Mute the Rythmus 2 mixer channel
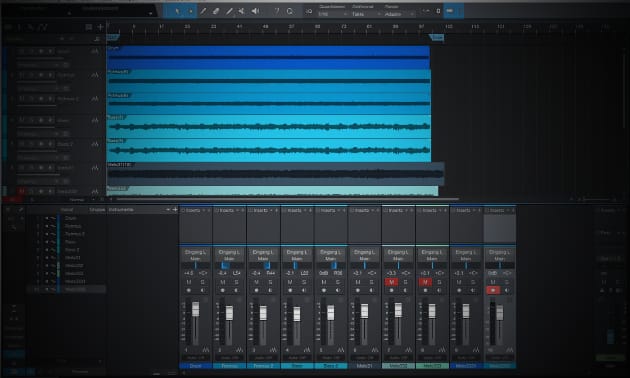This screenshot has width=630, height=378. (x=256, y=282)
